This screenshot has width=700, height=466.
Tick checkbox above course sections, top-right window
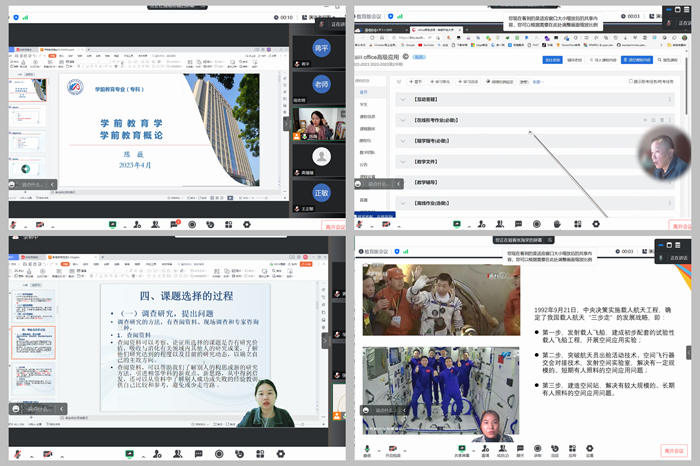click(x=631, y=81)
